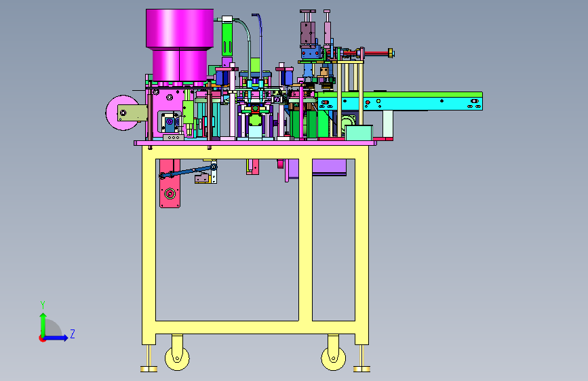Select the red motor plate under the table
588x381 pixels.
tap(170, 189)
